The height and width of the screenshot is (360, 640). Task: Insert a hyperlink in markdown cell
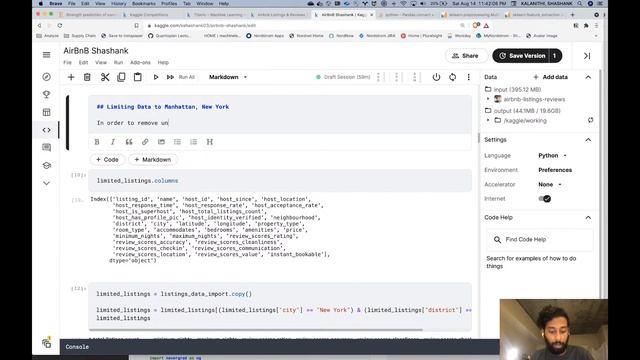145,142
